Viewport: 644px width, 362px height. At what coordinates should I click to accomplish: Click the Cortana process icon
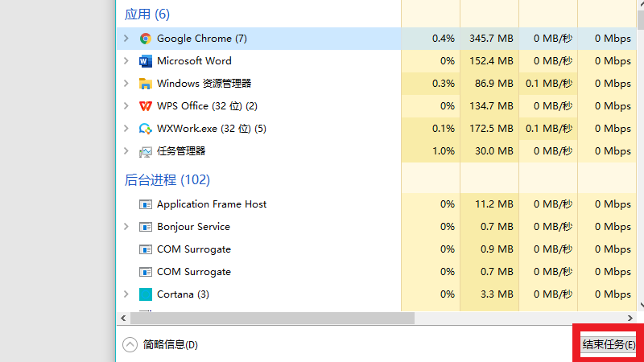coord(146,294)
